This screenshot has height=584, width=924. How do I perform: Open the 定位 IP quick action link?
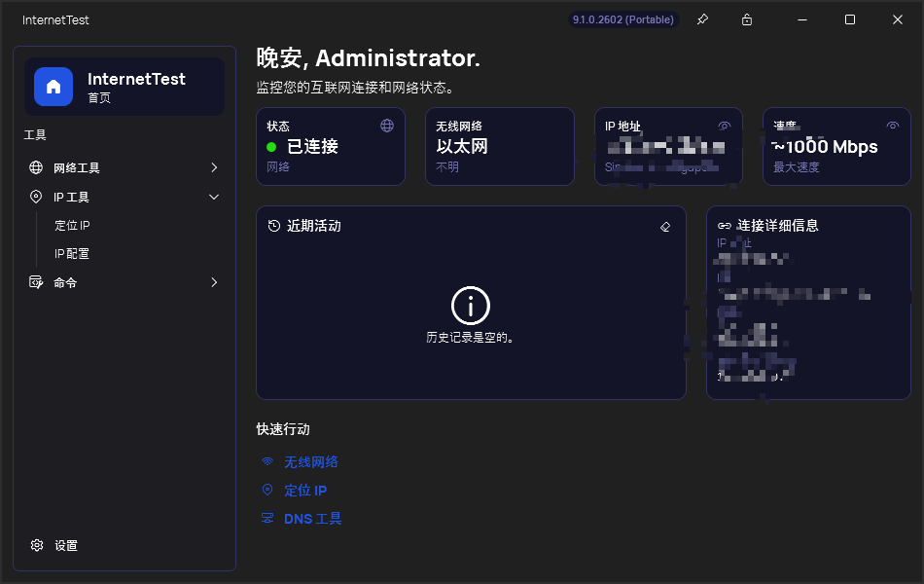point(305,490)
